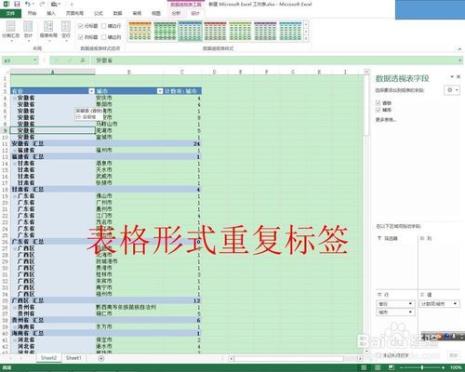Toggle the 列标题 column headers checkbox
The height and width of the screenshot is (372, 465).
pyautogui.click(x=80, y=37)
